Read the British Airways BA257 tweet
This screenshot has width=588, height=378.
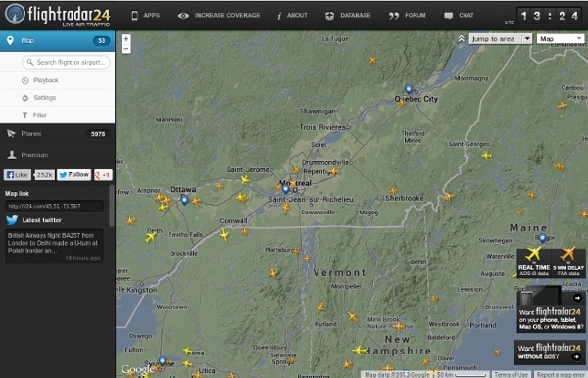53,246
